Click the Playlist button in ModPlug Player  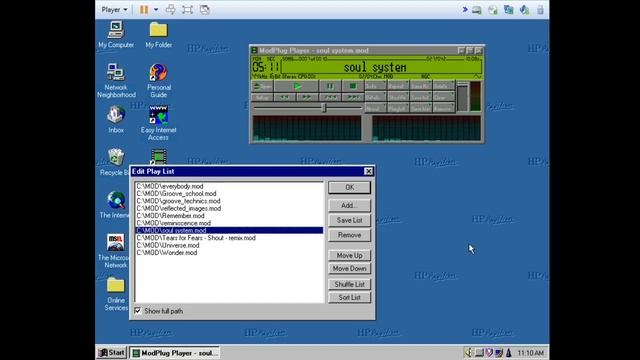tap(397, 109)
